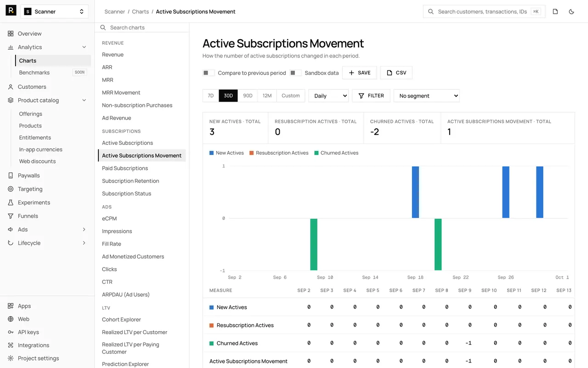Click the Lifecycle cycle icon
Viewport: 588px width, 368px height.
(x=11, y=243)
